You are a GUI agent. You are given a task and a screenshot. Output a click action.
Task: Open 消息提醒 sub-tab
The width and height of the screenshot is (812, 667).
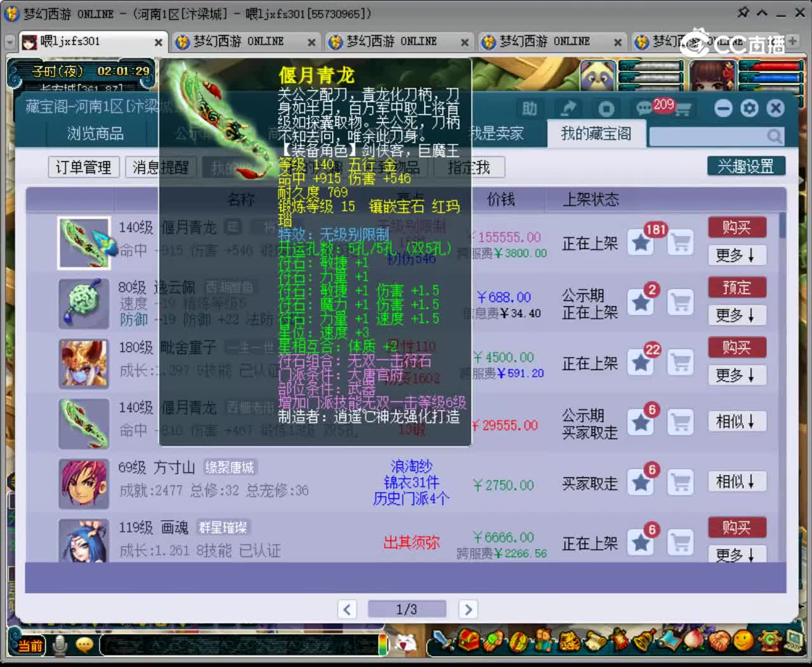pyautogui.click(x=160, y=167)
